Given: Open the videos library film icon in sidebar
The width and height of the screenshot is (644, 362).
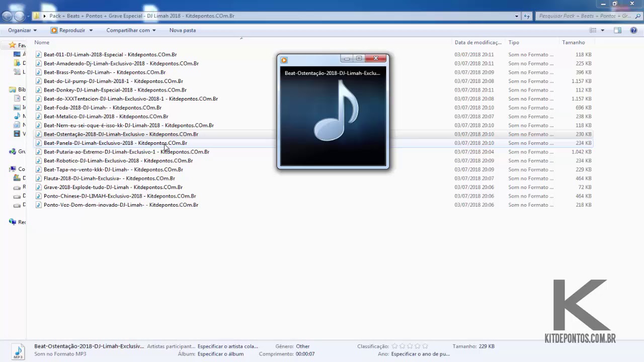Looking at the screenshot, I should [x=17, y=134].
